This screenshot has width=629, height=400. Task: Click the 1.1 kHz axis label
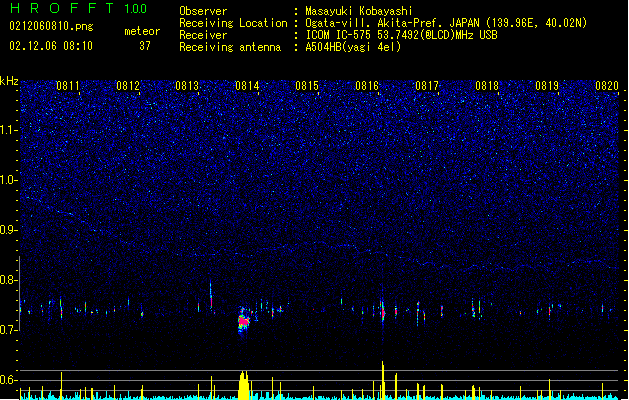tap(8, 130)
